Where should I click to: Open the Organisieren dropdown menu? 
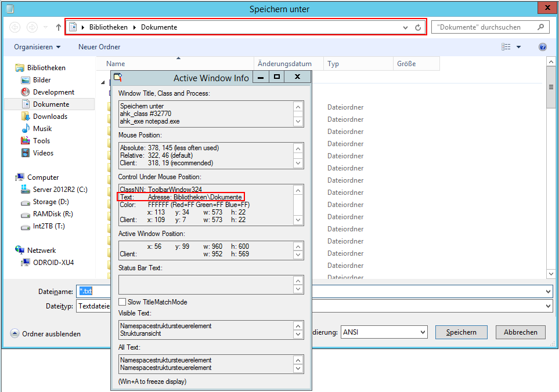coord(37,47)
